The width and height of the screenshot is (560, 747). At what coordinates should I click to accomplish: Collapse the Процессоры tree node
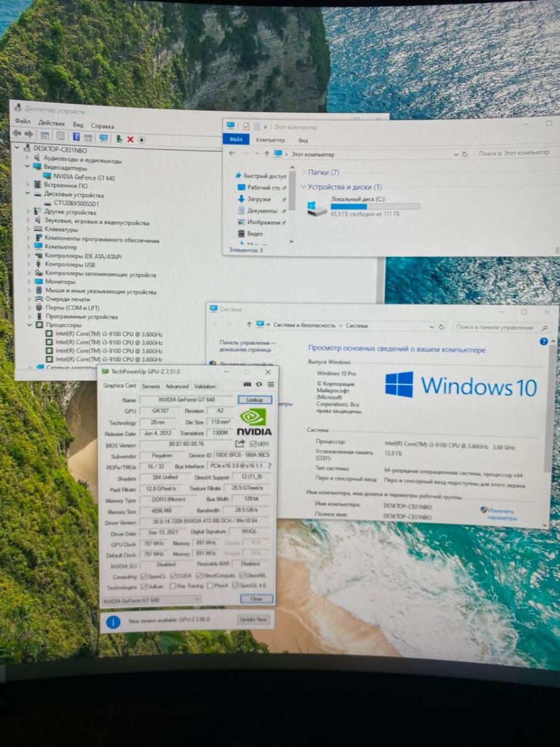coord(29,324)
